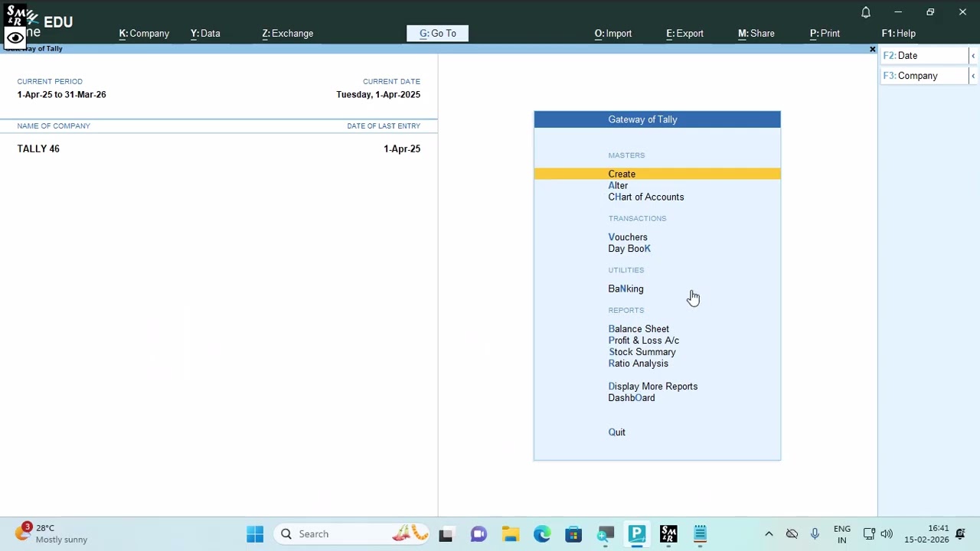Switch to the P app on taskbar
This screenshot has width=980, height=551.
click(x=636, y=534)
